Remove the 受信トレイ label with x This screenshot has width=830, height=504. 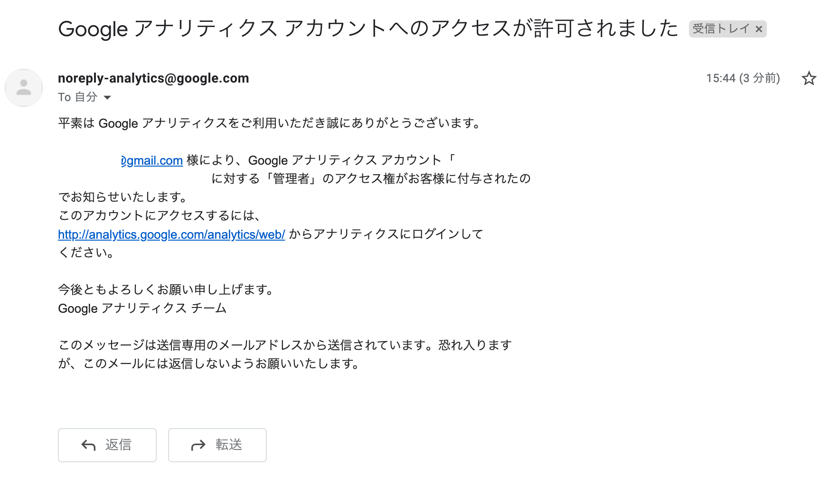(759, 29)
